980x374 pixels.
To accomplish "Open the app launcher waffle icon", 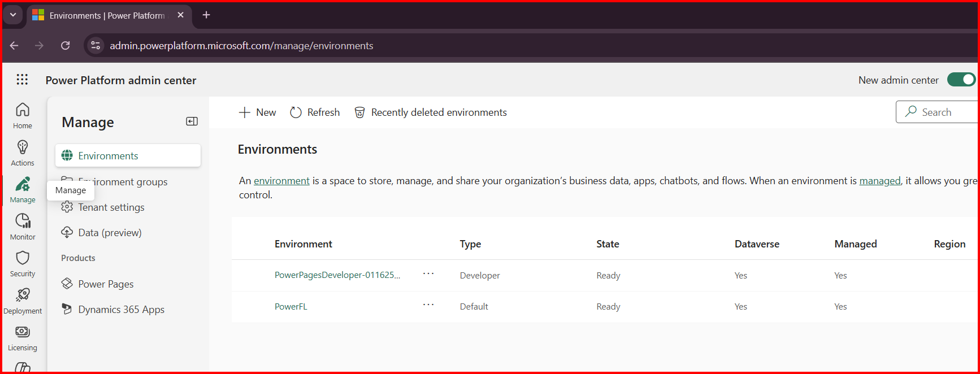I will click(22, 80).
